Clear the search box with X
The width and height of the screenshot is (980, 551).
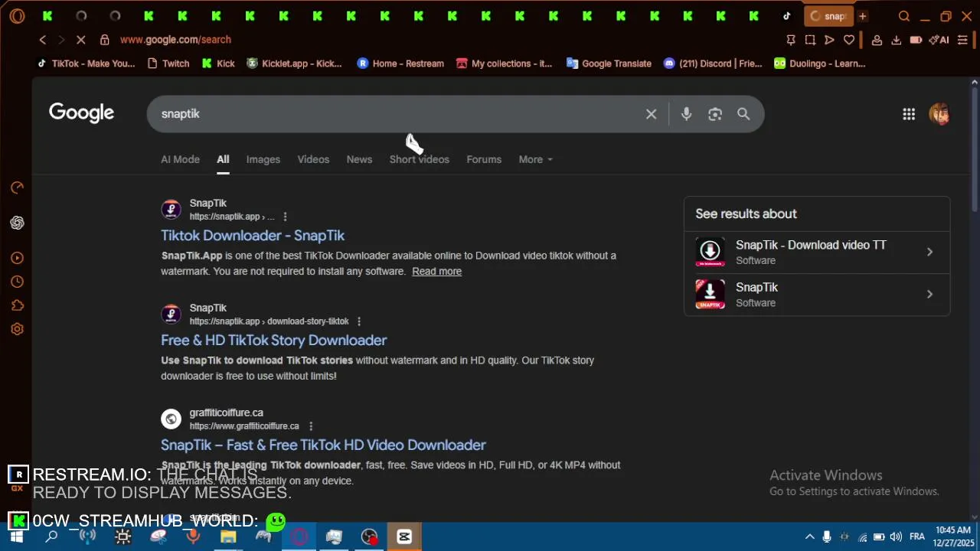(x=652, y=114)
